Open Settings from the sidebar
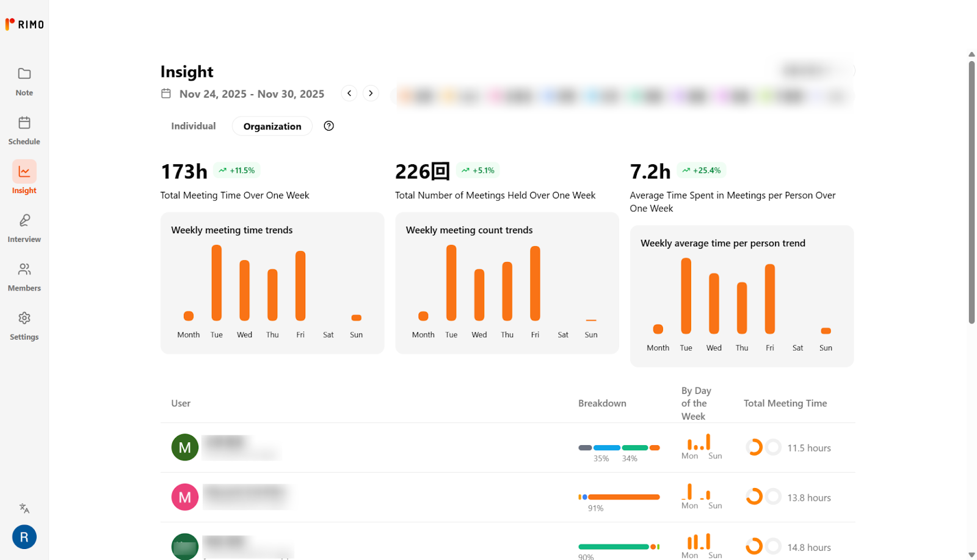Viewport: 977px width, 560px height. coord(24,325)
